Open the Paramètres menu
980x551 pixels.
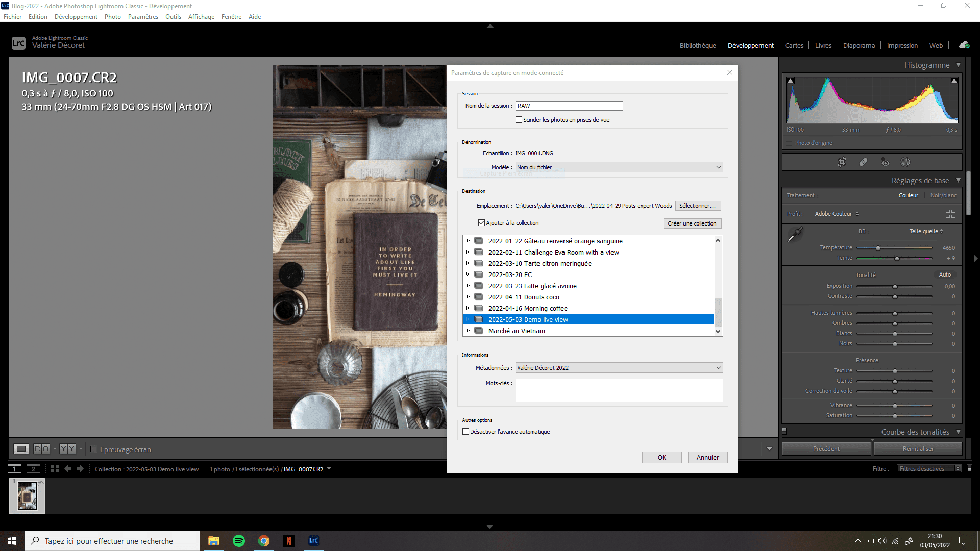(143, 17)
